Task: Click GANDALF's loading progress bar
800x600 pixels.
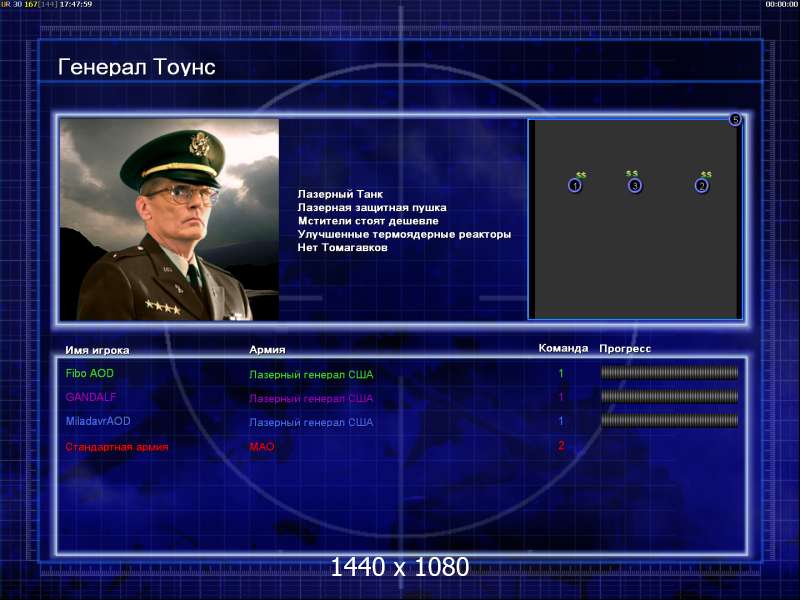Action: point(669,396)
